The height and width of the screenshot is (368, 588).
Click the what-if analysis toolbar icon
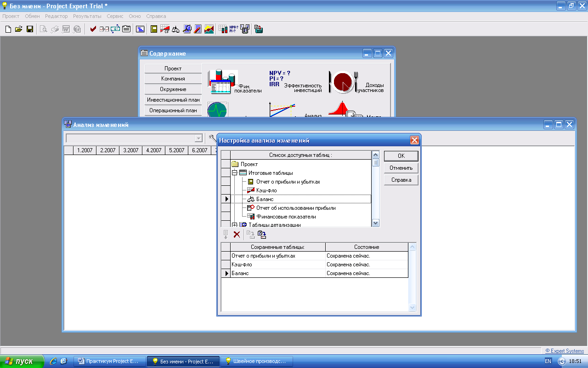tap(245, 29)
